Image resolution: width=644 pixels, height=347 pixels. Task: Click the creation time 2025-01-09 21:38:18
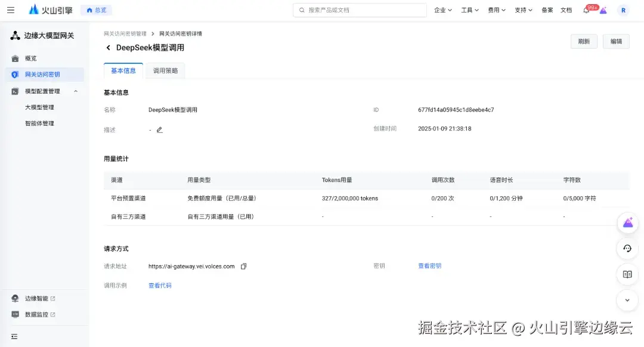click(x=445, y=129)
